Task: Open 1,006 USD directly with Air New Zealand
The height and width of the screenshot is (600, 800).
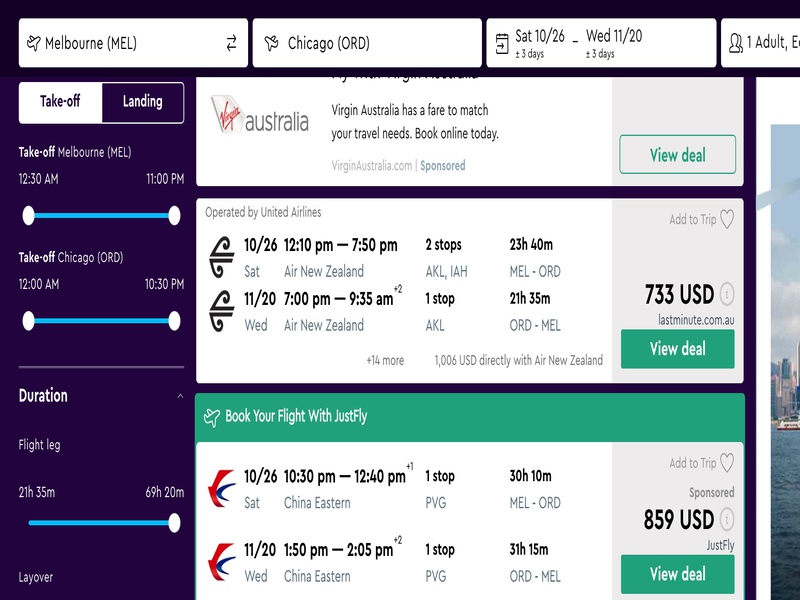Action: (x=518, y=361)
